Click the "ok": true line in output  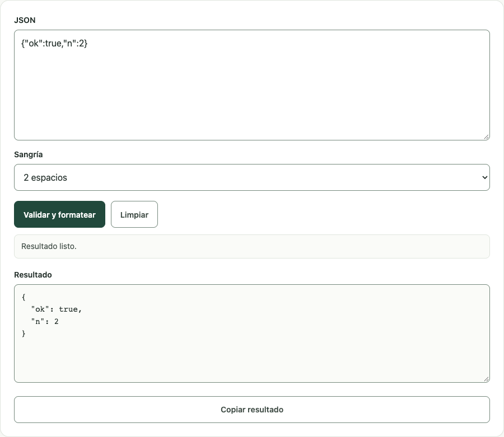pos(57,309)
